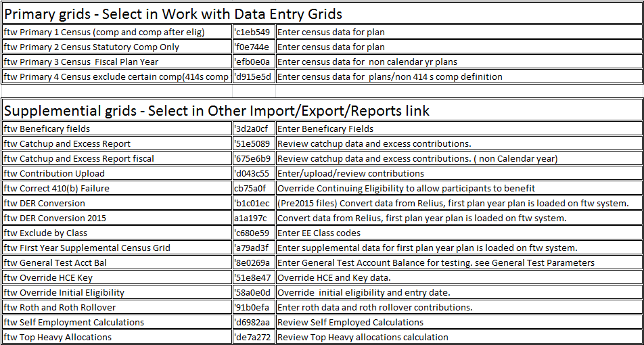Select code cell 'a79ad3f
This screenshot has height=345, width=644.
tap(254, 248)
